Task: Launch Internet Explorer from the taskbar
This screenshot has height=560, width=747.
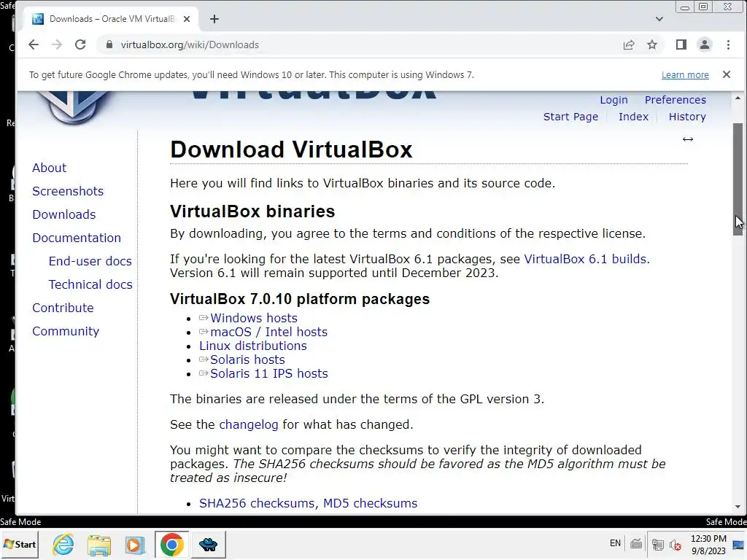Action: 63,544
